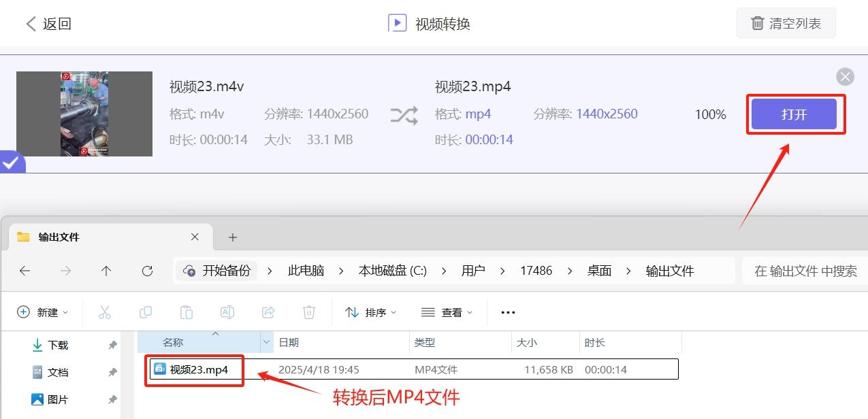
Task: Click 清空列表 to clear the conversion list
Action: [x=786, y=22]
